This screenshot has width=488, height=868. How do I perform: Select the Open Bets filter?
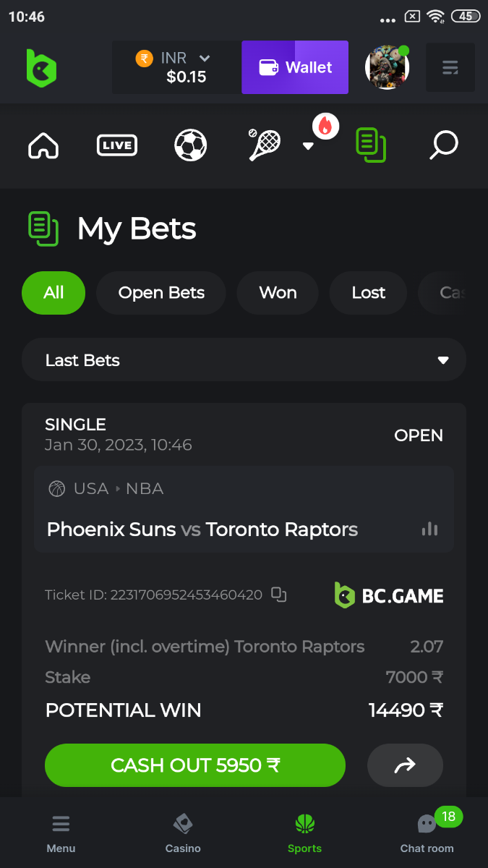(161, 293)
